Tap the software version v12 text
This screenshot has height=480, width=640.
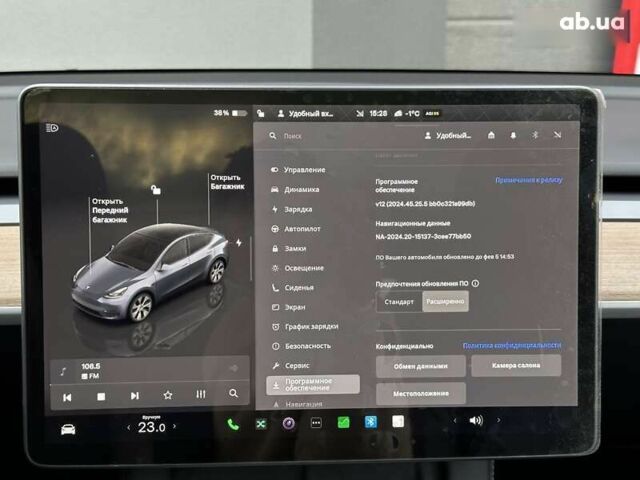tap(425, 204)
